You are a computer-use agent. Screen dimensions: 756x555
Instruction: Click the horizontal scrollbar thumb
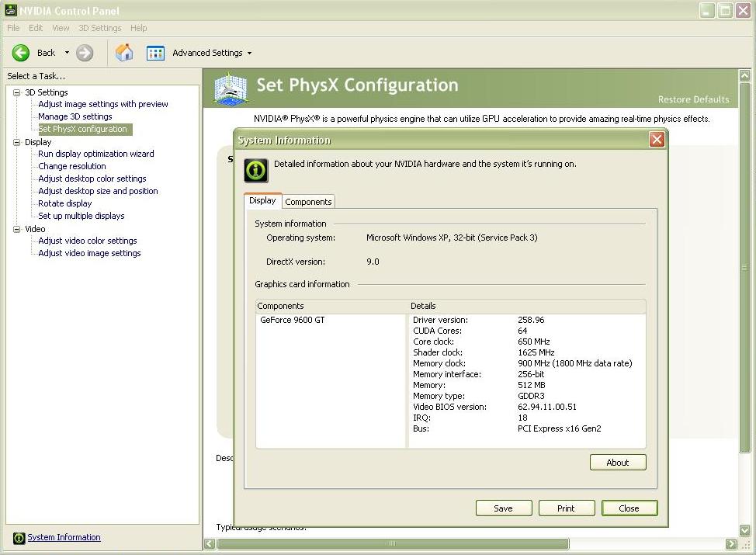[x=393, y=544]
